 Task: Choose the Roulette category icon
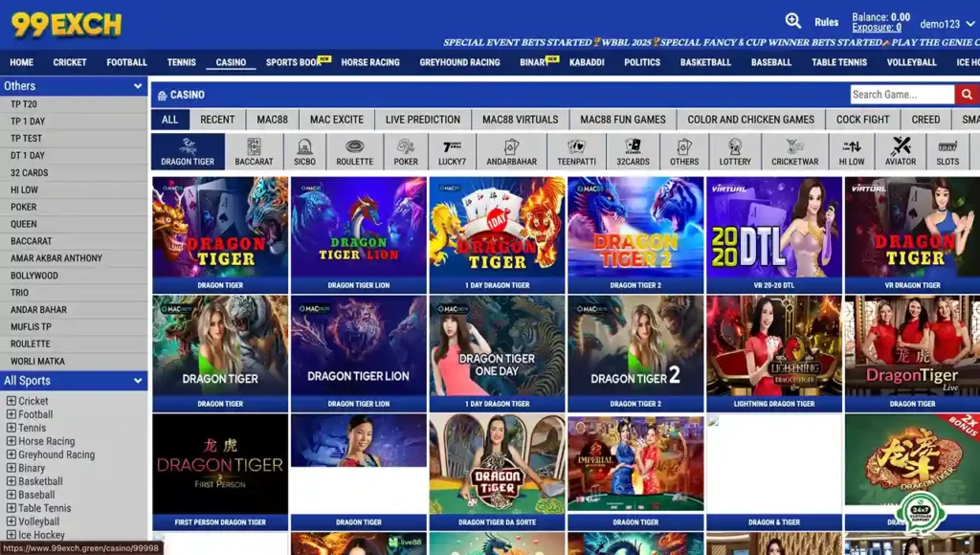354,151
